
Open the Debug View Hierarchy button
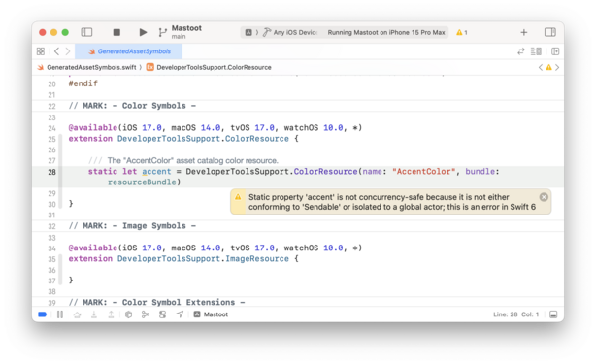click(128, 314)
